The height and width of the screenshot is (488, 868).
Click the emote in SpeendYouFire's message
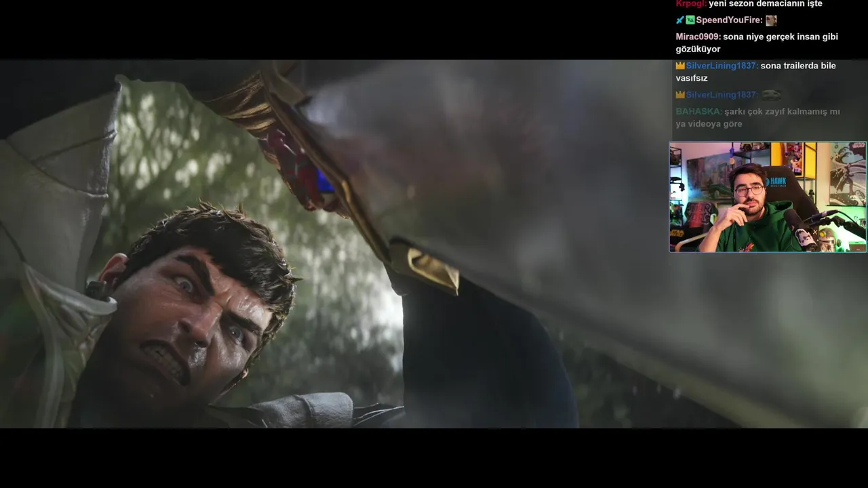click(x=771, y=20)
